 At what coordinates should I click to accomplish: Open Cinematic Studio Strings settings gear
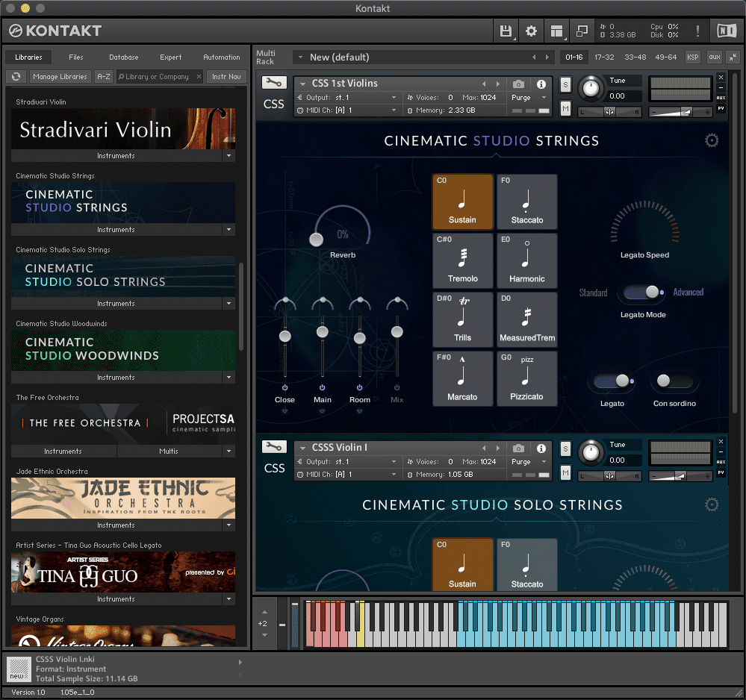click(712, 140)
